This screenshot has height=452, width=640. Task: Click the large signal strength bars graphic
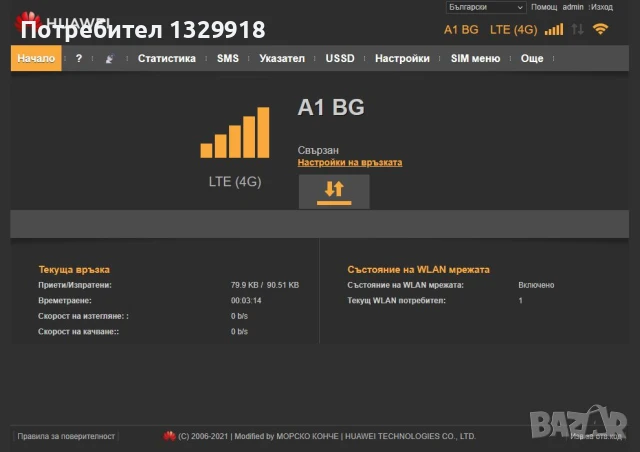pos(235,133)
